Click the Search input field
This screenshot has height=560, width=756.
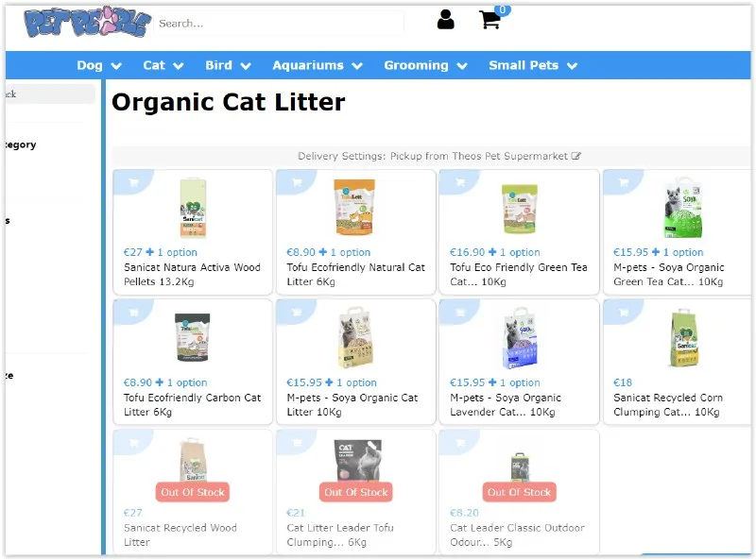tap(279, 23)
